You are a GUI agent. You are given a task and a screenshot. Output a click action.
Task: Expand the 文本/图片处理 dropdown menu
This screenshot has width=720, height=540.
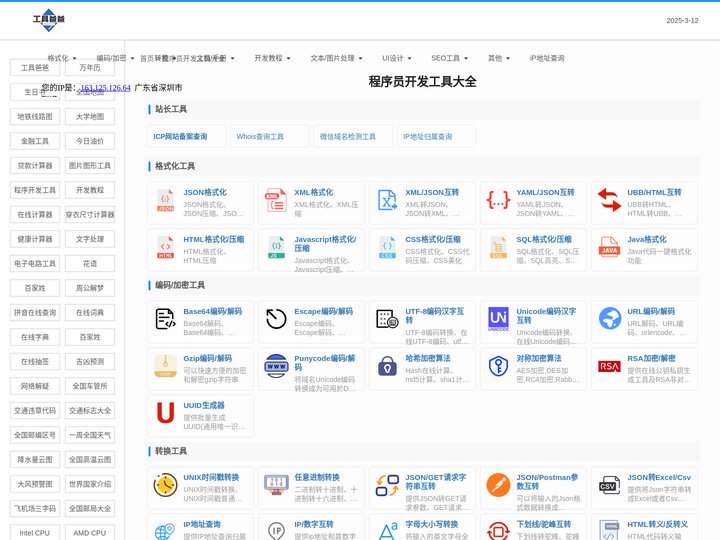pos(337,58)
